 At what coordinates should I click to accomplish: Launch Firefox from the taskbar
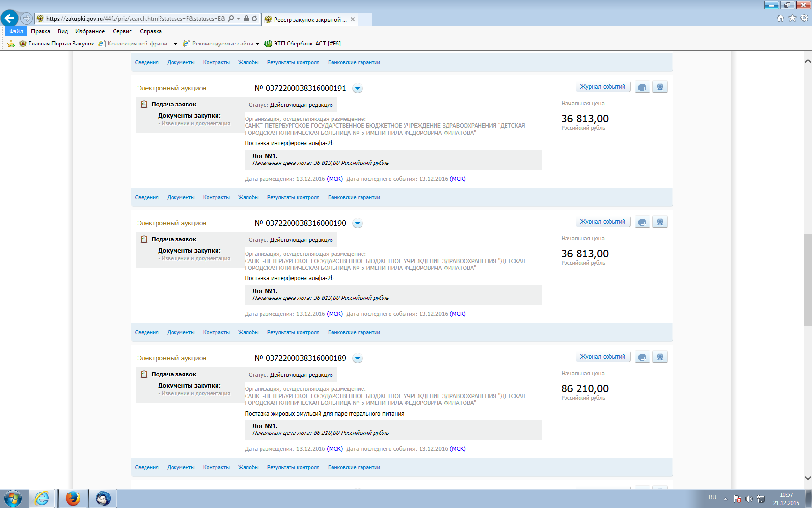pos(73,498)
